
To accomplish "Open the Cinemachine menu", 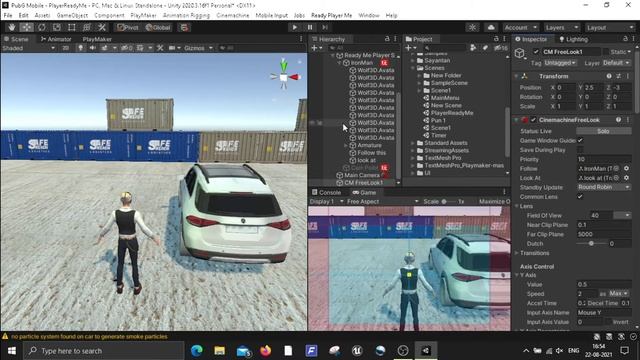I will point(233,16).
